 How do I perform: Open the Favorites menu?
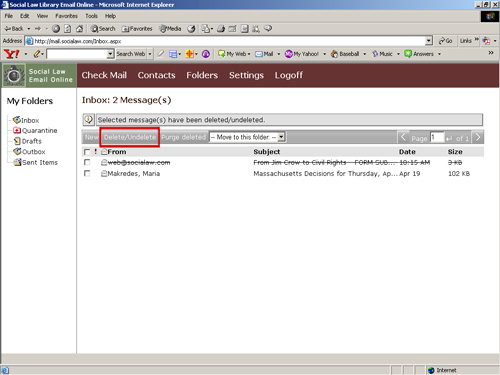(x=66, y=16)
